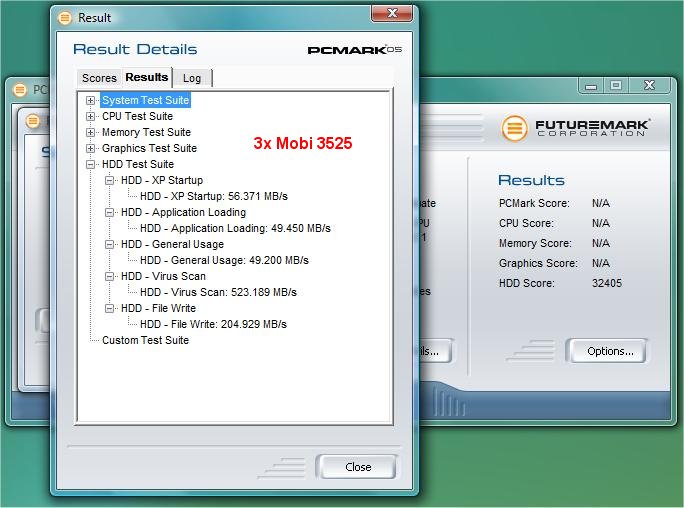The image size is (684, 508).
Task: Collapse the HDD - Application Loading branch
Action: coord(109,212)
